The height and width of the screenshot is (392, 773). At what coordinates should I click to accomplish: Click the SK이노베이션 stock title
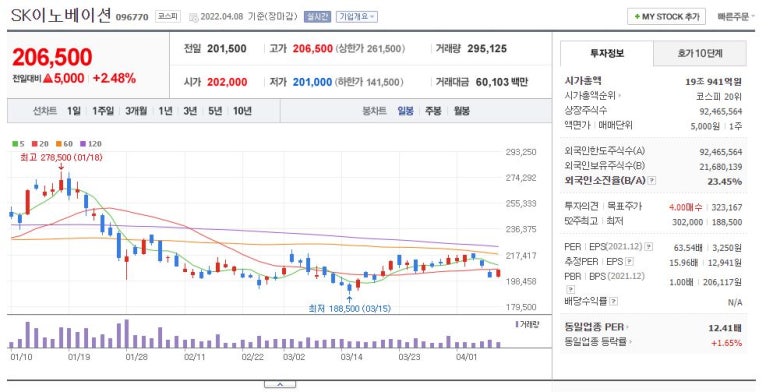61,16
